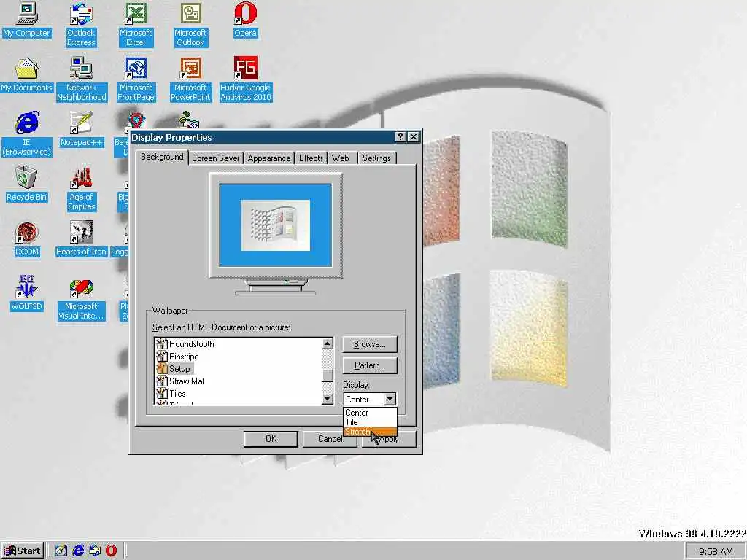The height and width of the screenshot is (560, 747).
Task: Select the Recycle Bin icon
Action: pyautogui.click(x=27, y=184)
